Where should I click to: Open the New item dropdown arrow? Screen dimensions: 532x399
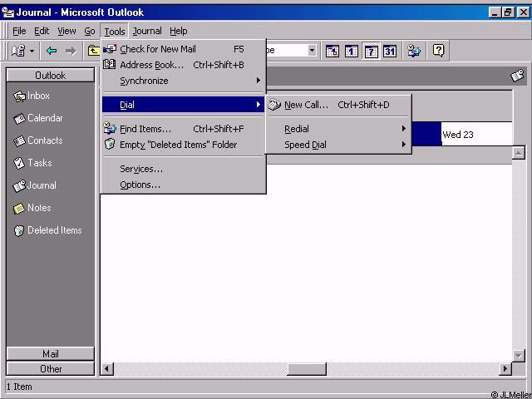[32, 52]
